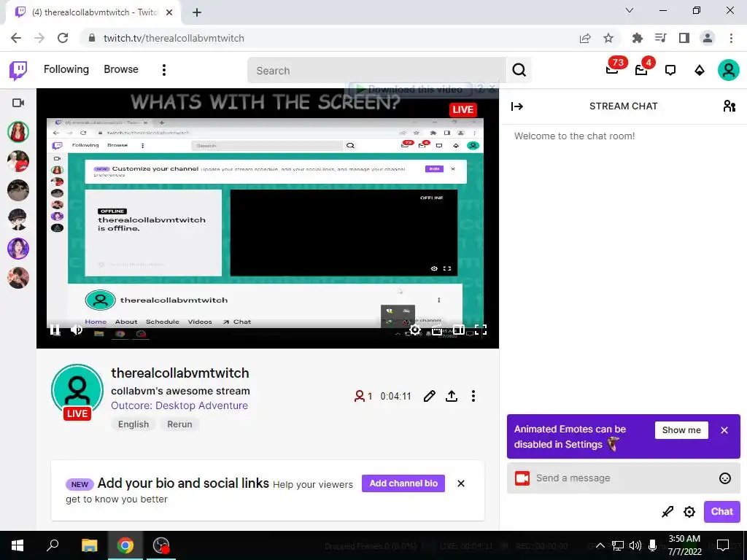
Task: Open the Chrome extensions puzzle icon
Action: pos(637,38)
